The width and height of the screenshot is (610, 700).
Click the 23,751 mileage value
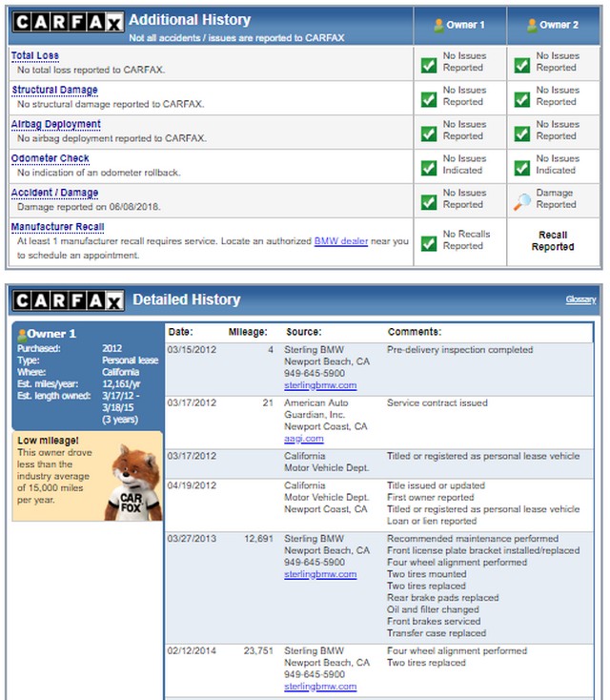coord(259,651)
